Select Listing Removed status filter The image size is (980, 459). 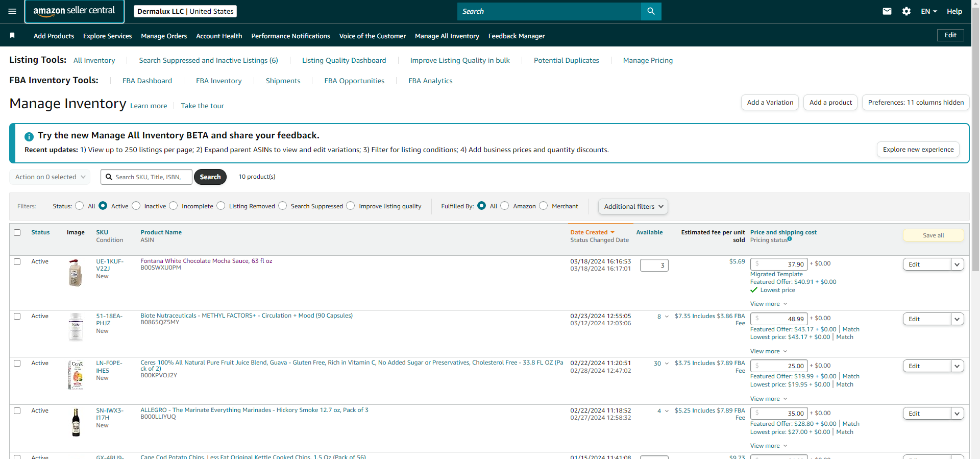(x=220, y=206)
